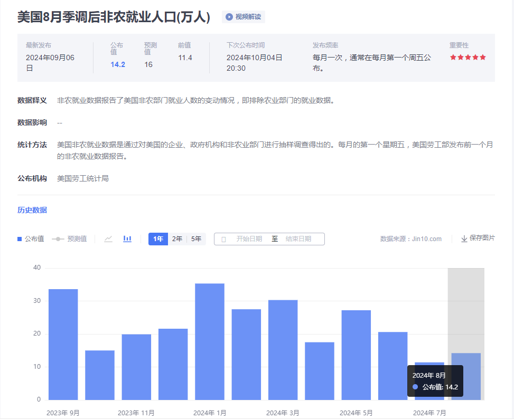Click the March 2024 bar
This screenshot has height=420, width=514.
283,349
